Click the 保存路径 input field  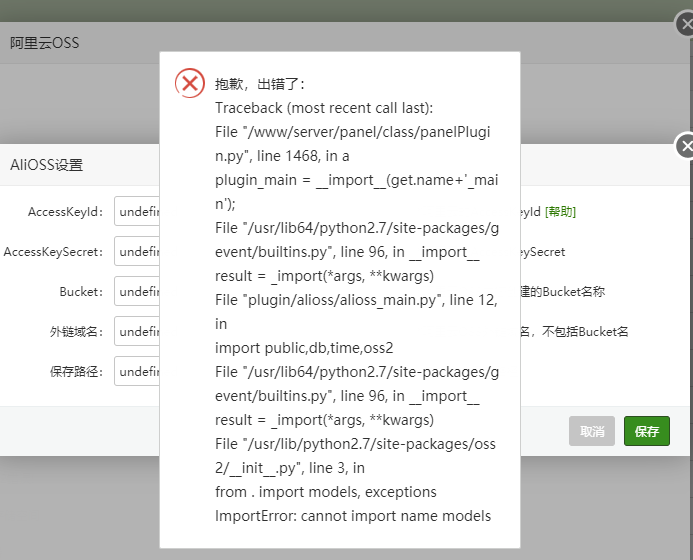pyautogui.click(x=137, y=371)
